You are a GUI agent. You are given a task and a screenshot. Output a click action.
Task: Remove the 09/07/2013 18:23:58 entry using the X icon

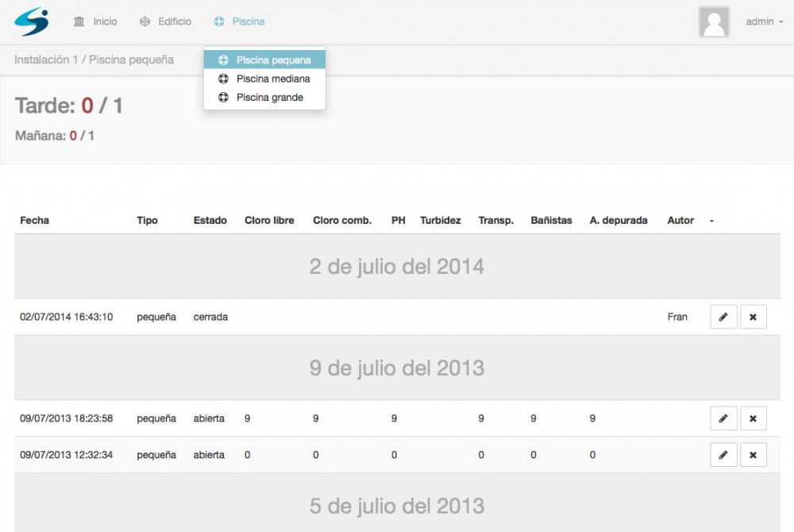[753, 418]
